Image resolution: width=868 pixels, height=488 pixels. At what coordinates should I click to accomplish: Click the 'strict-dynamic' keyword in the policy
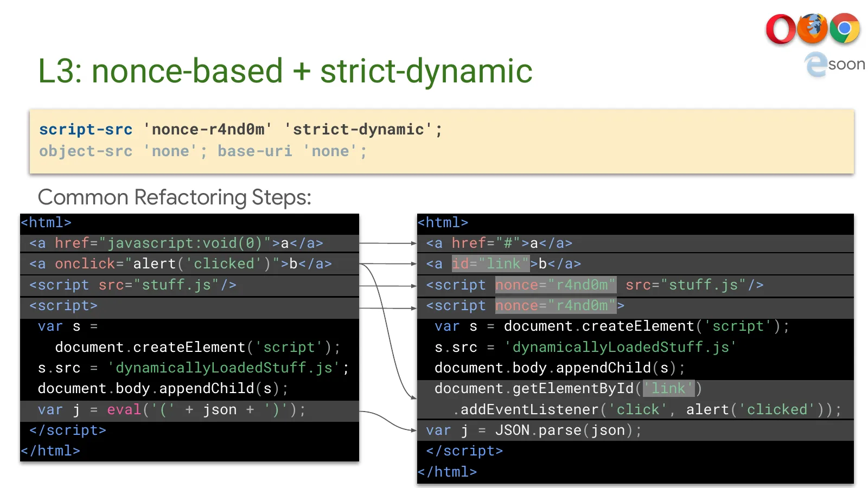358,130
